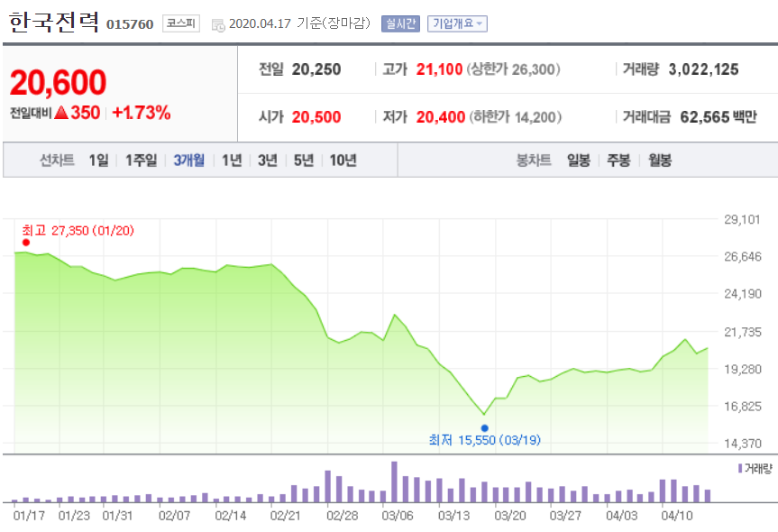This screenshot has height=532, width=778.
Task: Select the 1주일 line chart tab
Action: click(141, 161)
